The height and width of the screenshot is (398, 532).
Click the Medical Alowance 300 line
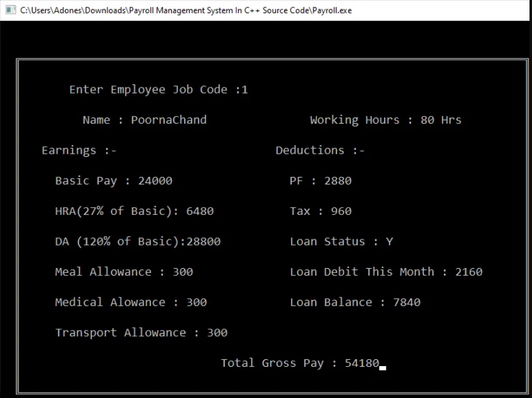tap(131, 302)
